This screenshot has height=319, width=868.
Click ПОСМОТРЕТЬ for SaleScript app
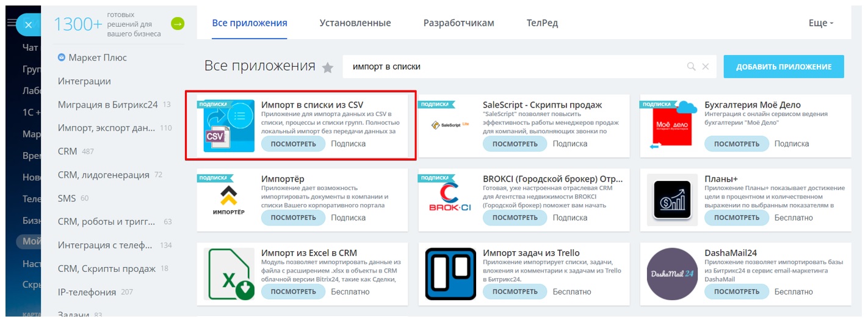click(515, 144)
